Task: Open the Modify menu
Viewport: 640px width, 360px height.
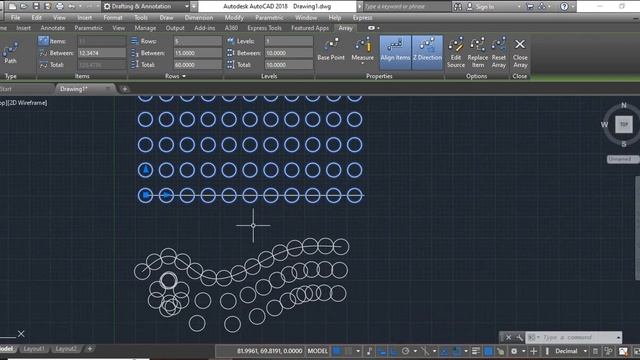Action: [234, 18]
